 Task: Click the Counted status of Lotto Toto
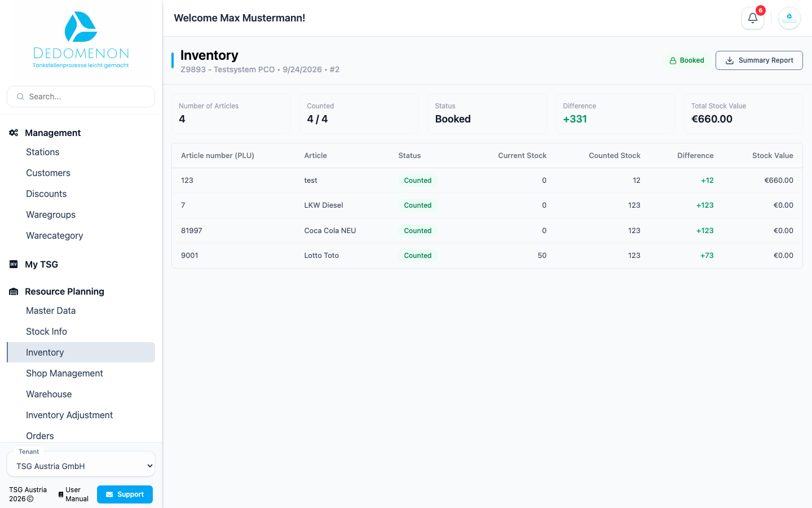pos(418,256)
